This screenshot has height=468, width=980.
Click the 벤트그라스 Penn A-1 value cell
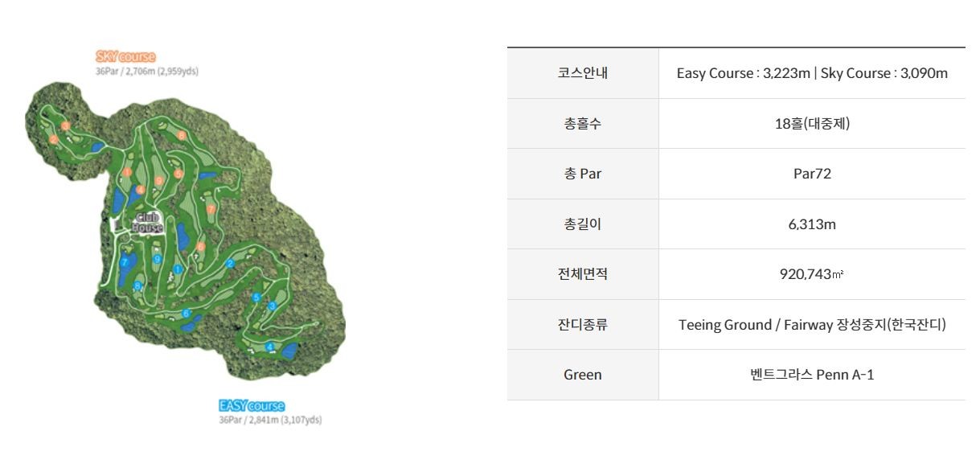(812, 375)
